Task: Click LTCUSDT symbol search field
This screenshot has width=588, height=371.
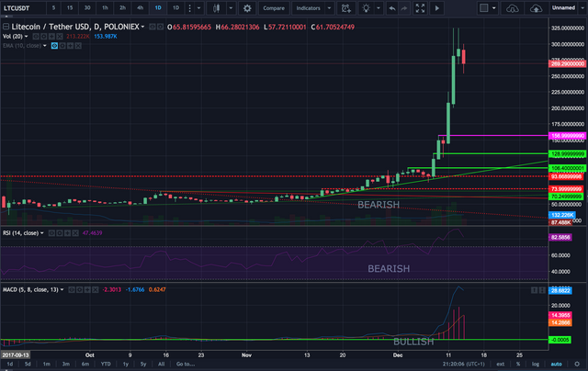Action: (x=22, y=8)
